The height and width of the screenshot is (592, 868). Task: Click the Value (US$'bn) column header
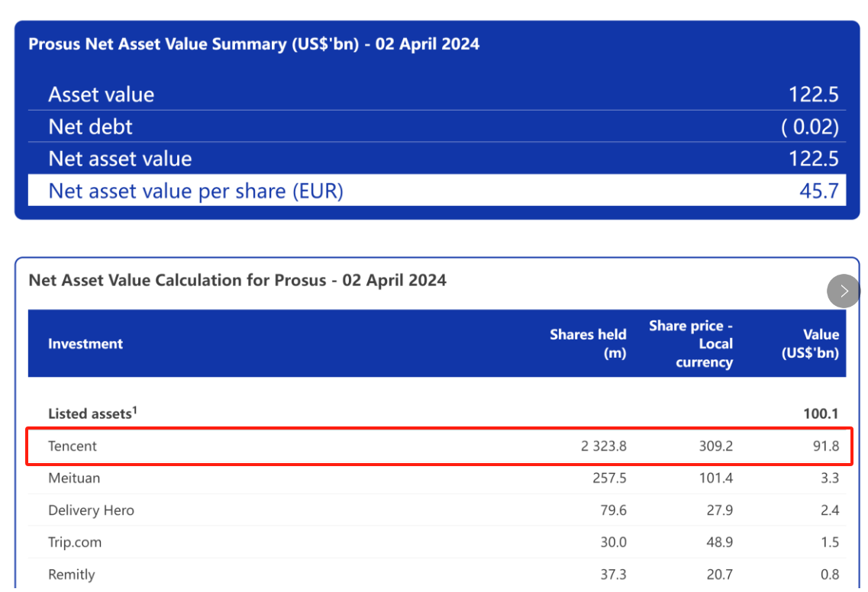(811, 343)
